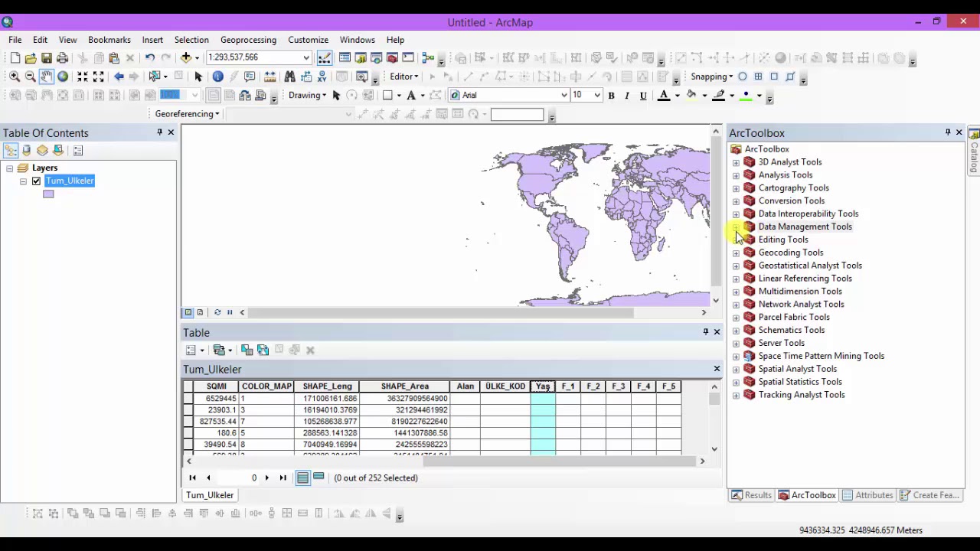Open the font size dropdown
This screenshot has height=551, width=980.
click(597, 96)
